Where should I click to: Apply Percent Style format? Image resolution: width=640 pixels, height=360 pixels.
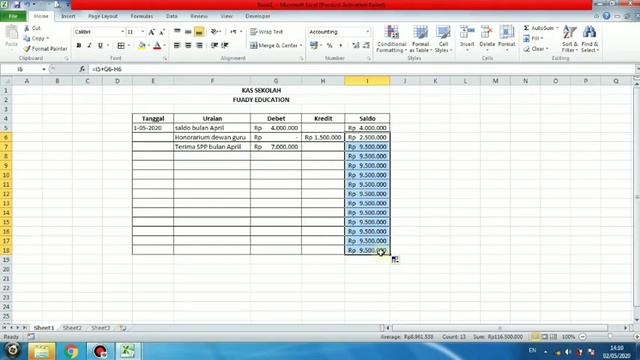click(x=329, y=45)
